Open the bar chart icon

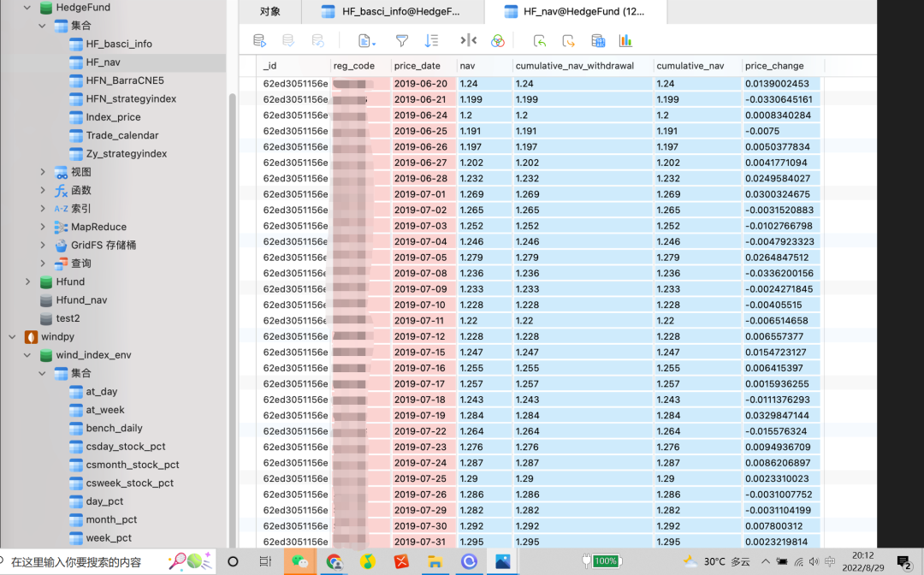[625, 41]
